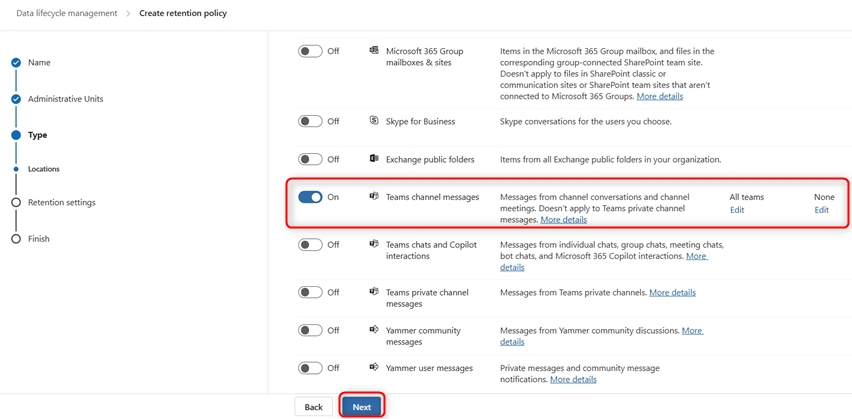Screen dimensions: 852x419
Task: Open More details for Teams channel messages
Action: (x=563, y=220)
